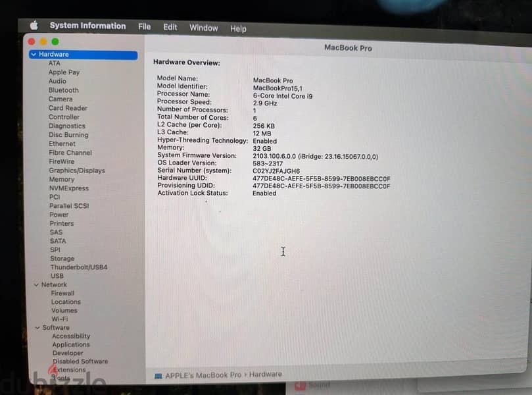
Task: Click the MacBookPro15,1 model identifier value
Action: (x=278, y=88)
